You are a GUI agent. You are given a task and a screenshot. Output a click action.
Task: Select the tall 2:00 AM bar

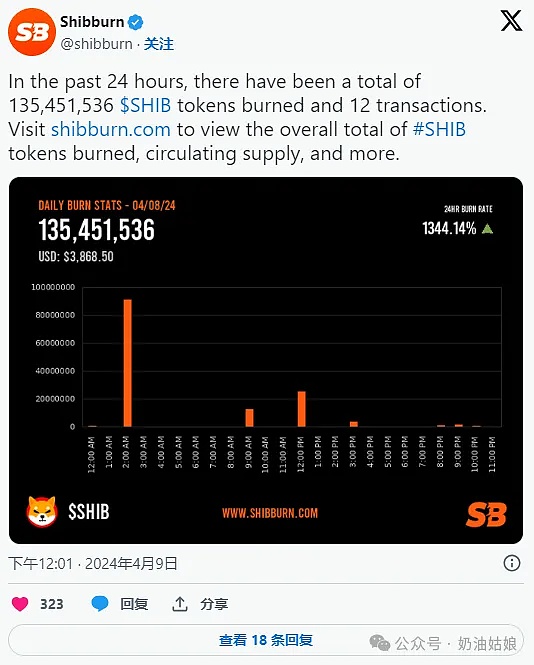127,363
